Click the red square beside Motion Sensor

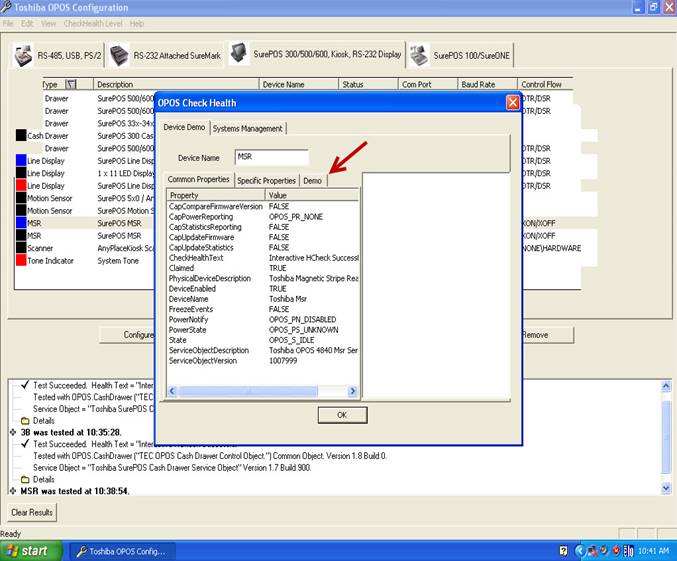click(21, 198)
